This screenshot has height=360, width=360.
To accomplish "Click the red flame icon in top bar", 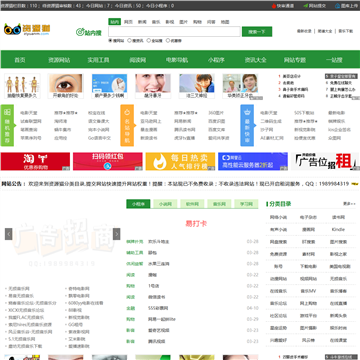I will [274, 6].
